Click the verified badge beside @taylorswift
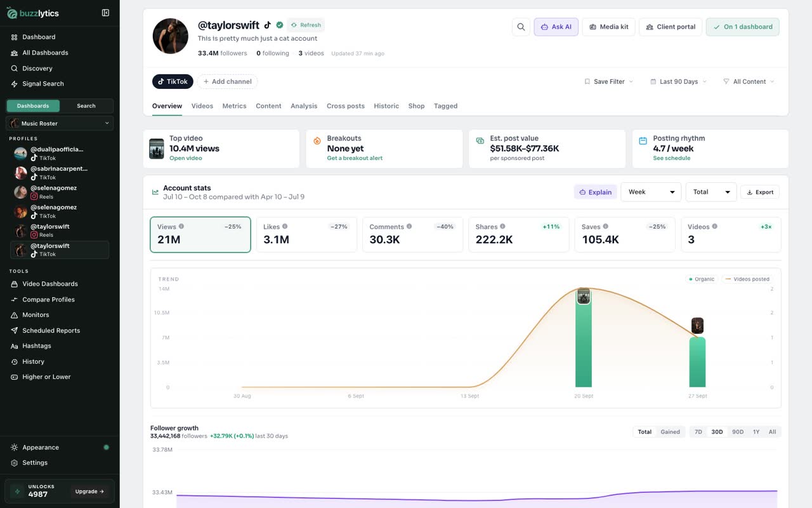The width and height of the screenshot is (812, 508). click(279, 25)
